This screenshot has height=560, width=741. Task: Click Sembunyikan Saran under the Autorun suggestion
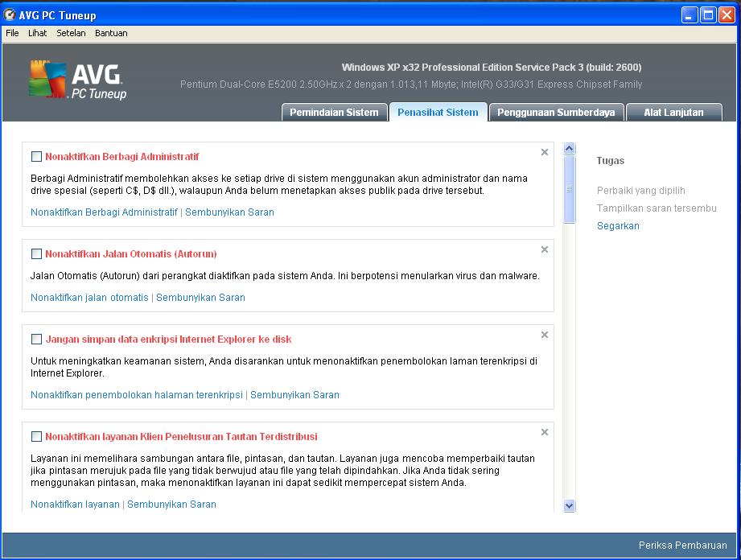click(x=201, y=297)
